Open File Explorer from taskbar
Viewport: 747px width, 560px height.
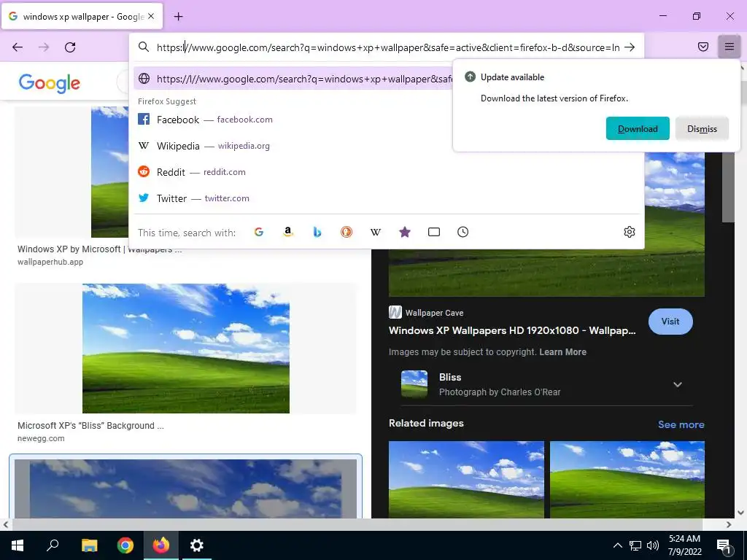(89, 545)
